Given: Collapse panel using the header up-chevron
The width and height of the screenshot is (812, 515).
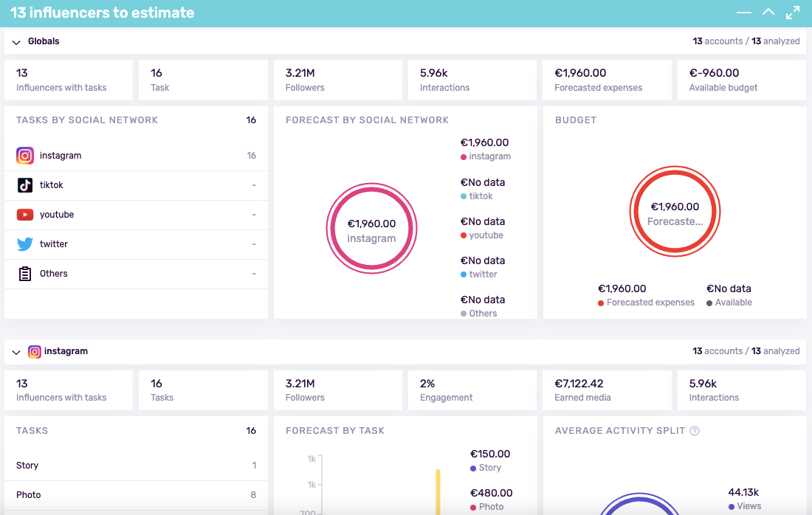Looking at the screenshot, I should (x=768, y=13).
